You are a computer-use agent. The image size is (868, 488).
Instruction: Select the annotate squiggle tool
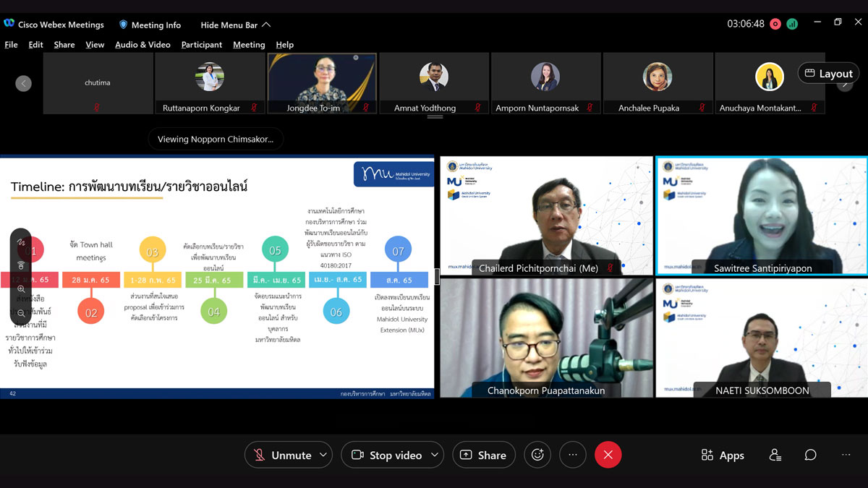click(21, 242)
